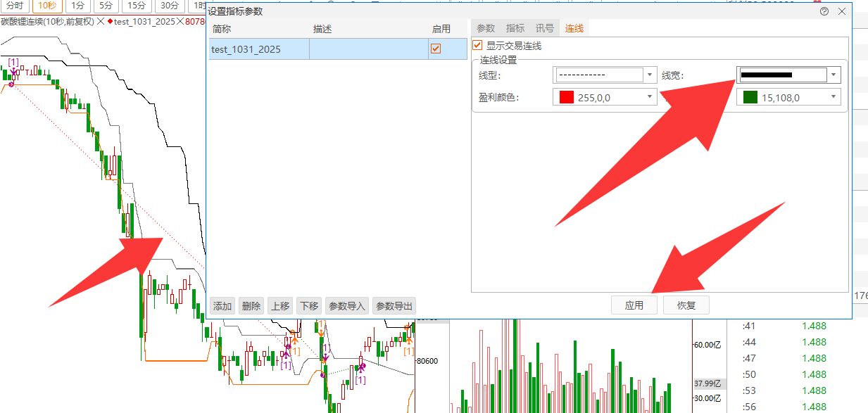Viewport: 868px width, 413px height.
Task: Open the 盈利颜色 color dropdown
Action: pos(650,98)
